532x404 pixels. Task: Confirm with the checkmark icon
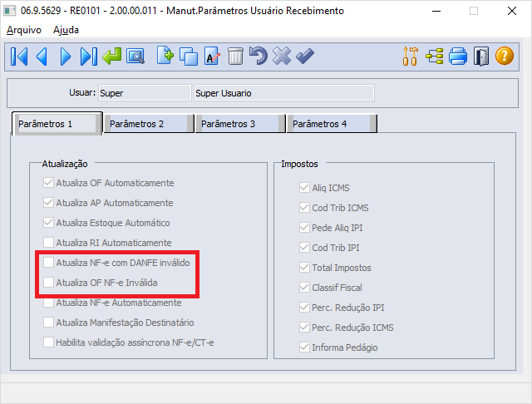(305, 57)
